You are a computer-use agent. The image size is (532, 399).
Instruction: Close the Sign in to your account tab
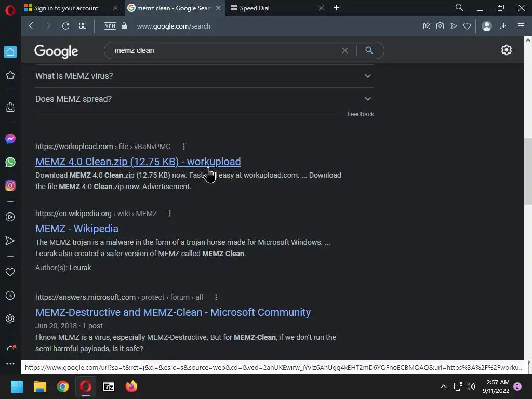[x=116, y=8]
